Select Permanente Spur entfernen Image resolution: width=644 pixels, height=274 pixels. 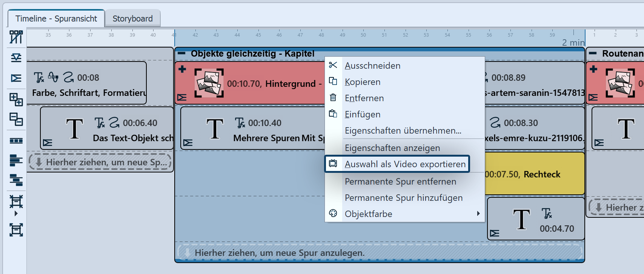point(405,181)
